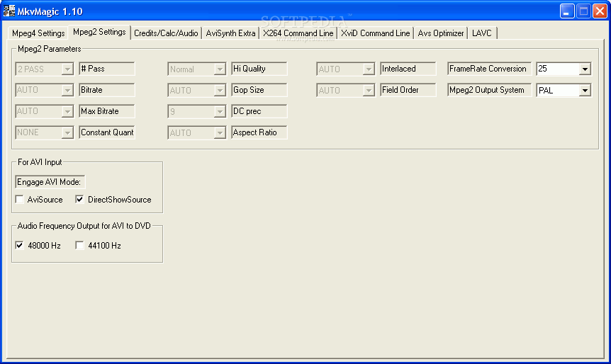Go to the AviSynth Extra tab

[230, 33]
